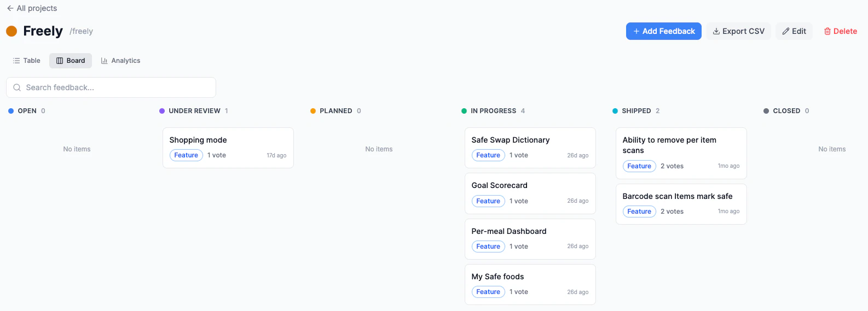
Task: Click the plus icon in Add Feedback
Action: coord(636,31)
